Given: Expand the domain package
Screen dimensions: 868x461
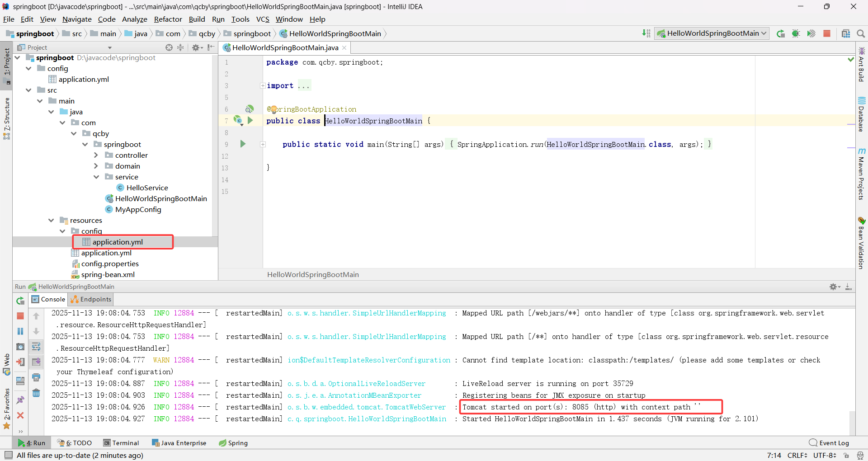Looking at the screenshot, I should click(96, 166).
